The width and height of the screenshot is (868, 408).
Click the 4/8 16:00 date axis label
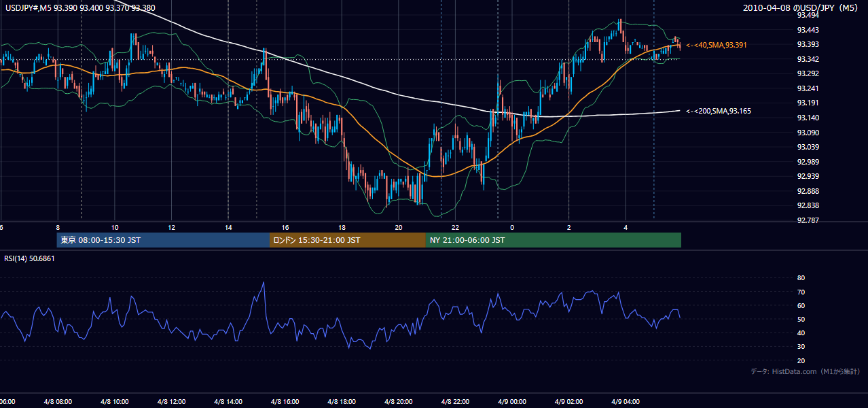click(285, 402)
